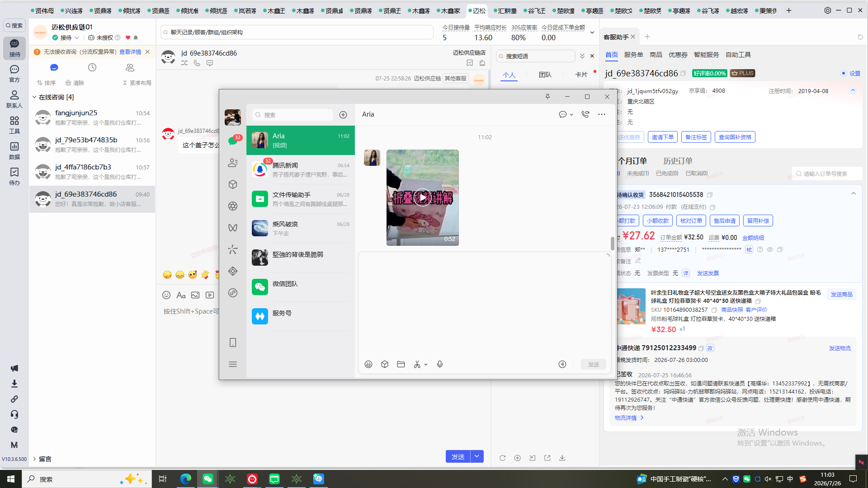868x488 pixels.
Task: Expand statistics header dropdown arrow
Action: click(592, 33)
